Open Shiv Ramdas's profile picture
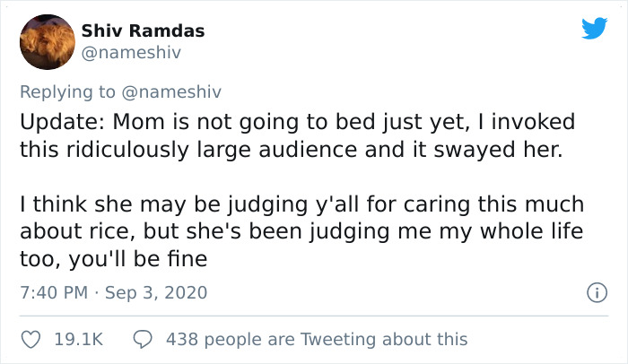The width and height of the screenshot is (628, 364). coord(47,41)
